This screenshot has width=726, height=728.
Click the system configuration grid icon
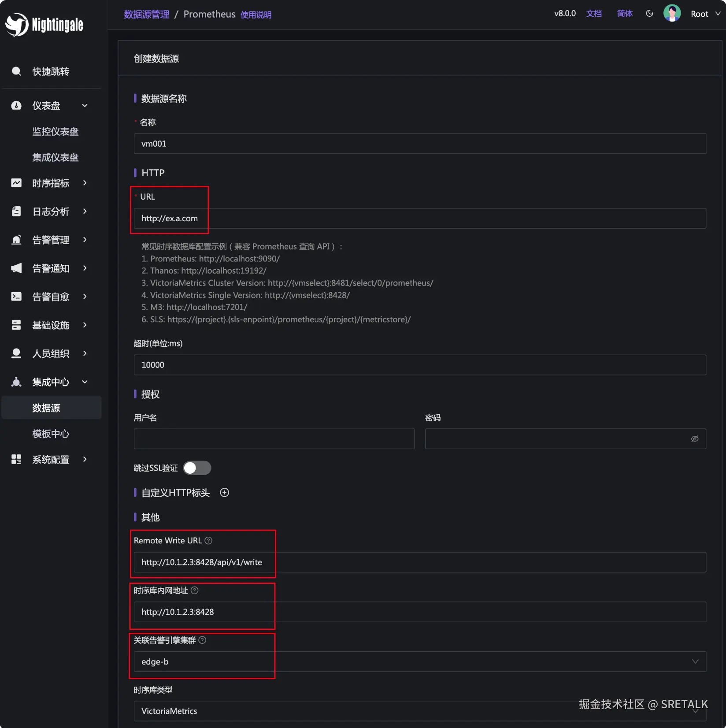pos(16,460)
